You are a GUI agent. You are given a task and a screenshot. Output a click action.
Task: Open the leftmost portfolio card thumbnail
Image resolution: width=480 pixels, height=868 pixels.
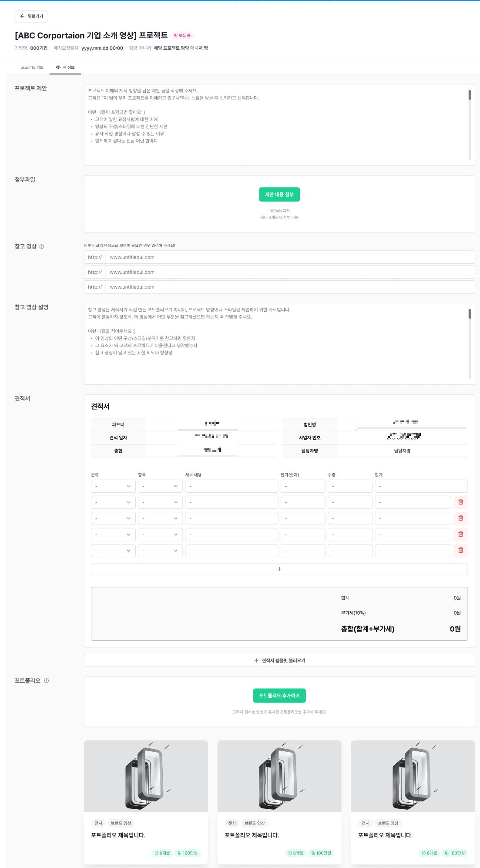[146, 776]
